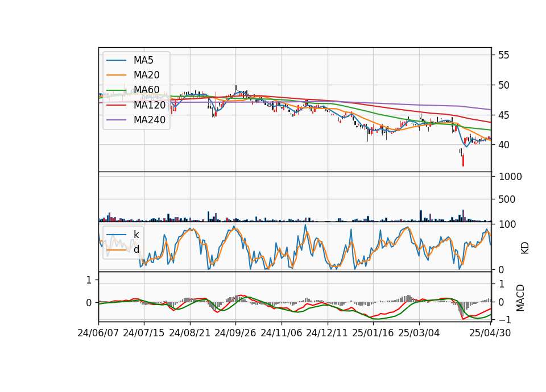
Task: Click the 24/08/21 date axis label
Action: 190,333
